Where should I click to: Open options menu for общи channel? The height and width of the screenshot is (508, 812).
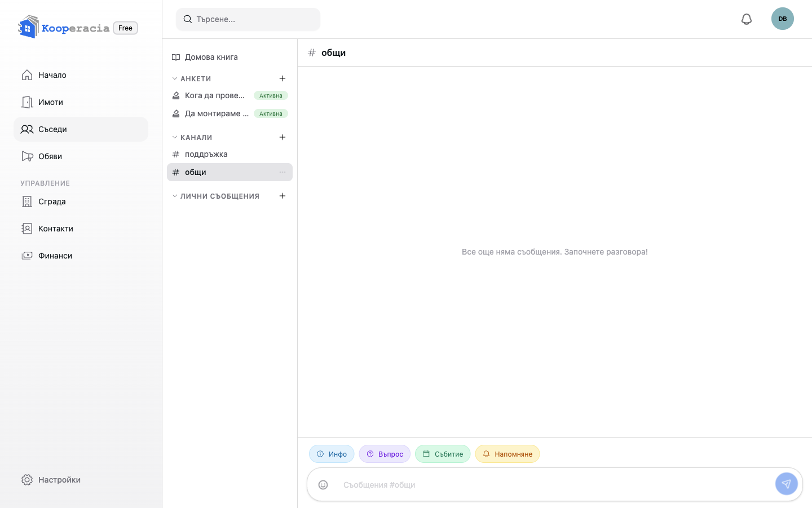[x=283, y=172]
